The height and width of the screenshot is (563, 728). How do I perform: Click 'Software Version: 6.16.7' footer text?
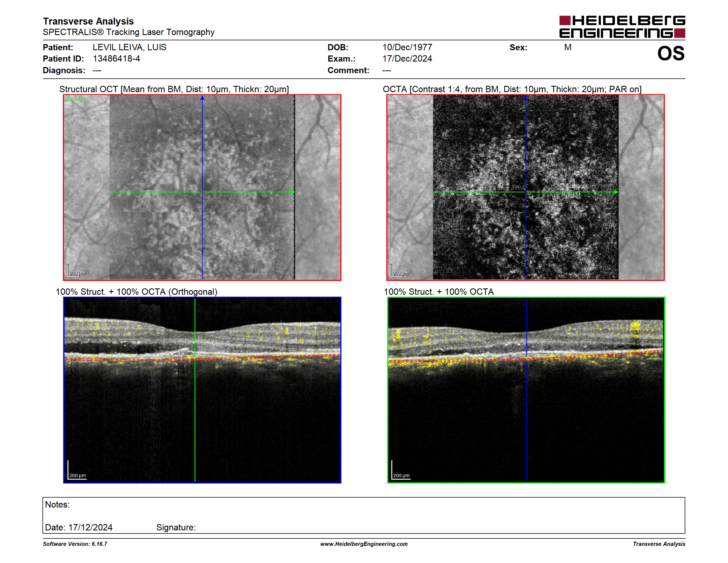point(75,544)
